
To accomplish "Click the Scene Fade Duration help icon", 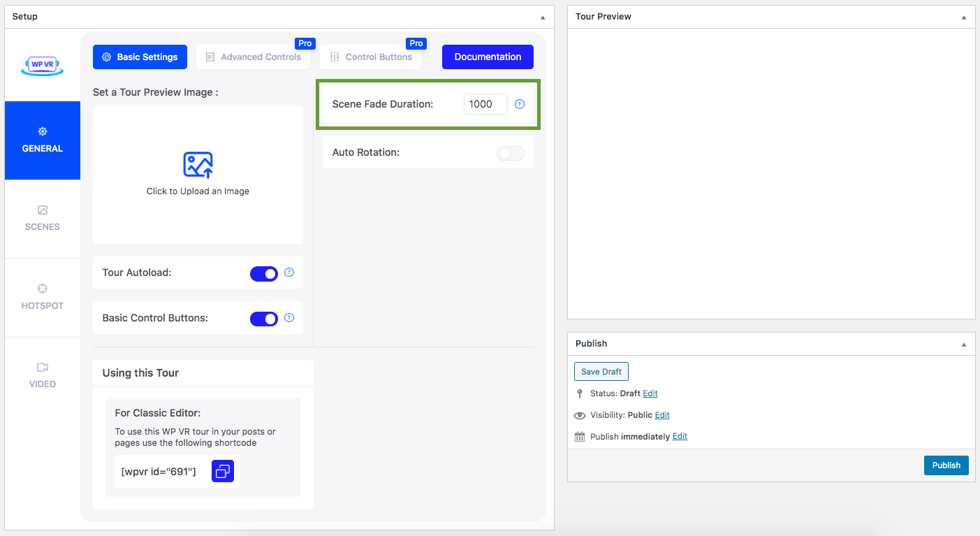I will pyautogui.click(x=520, y=104).
